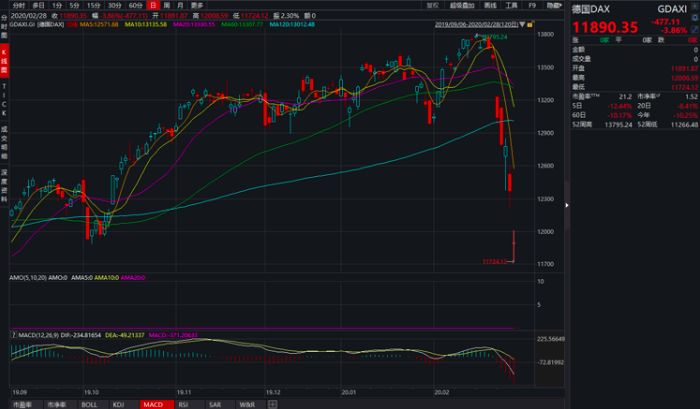Click the green MA60 label
This screenshot has width=700, height=409.
click(x=242, y=25)
